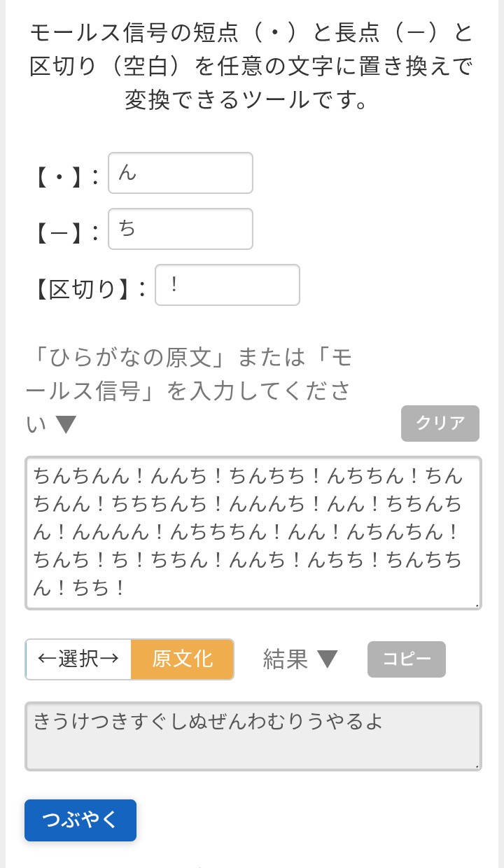The height and width of the screenshot is (868, 504).
Task: Switch to 原文化 mode
Action: 182,659
